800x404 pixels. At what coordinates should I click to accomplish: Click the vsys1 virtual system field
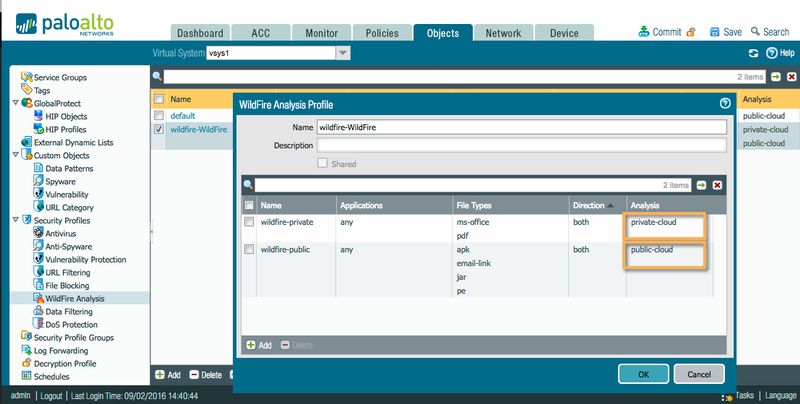271,53
